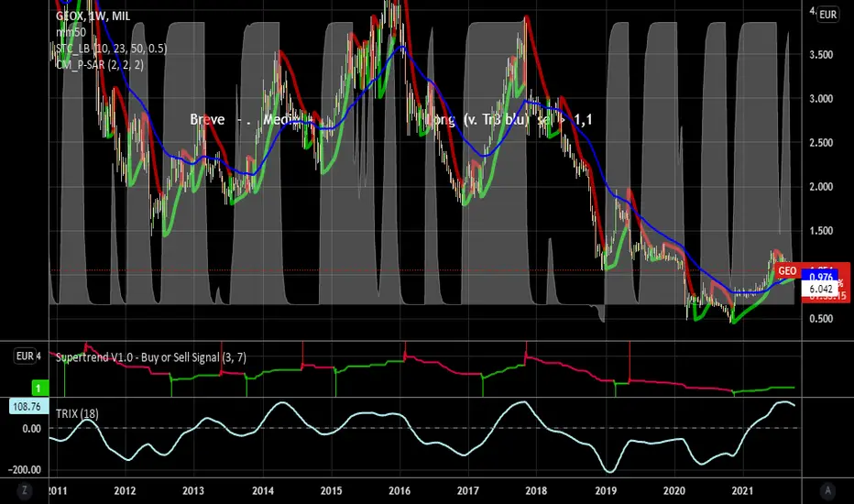
Task: Click the Z timezone button at bottom left
Action: coord(24,490)
